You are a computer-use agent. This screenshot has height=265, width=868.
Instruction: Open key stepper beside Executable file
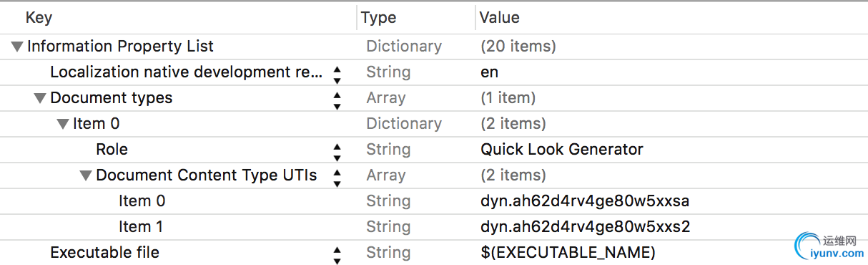pyautogui.click(x=337, y=254)
